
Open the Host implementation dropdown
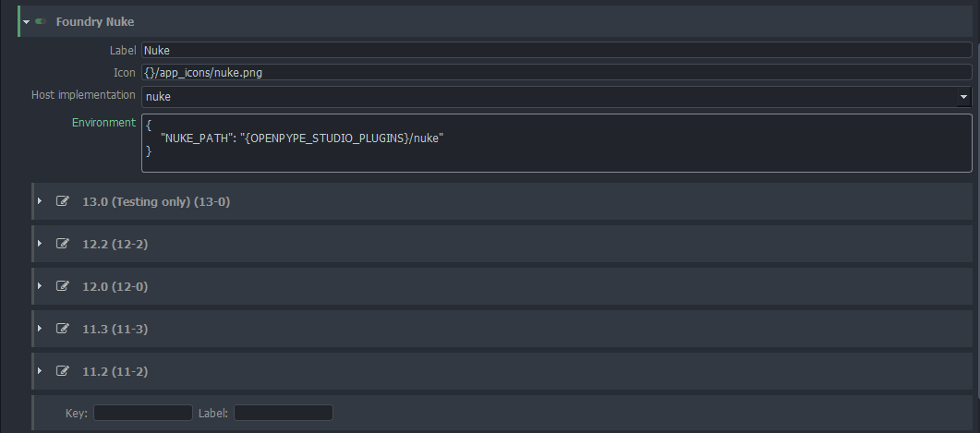(x=556, y=96)
